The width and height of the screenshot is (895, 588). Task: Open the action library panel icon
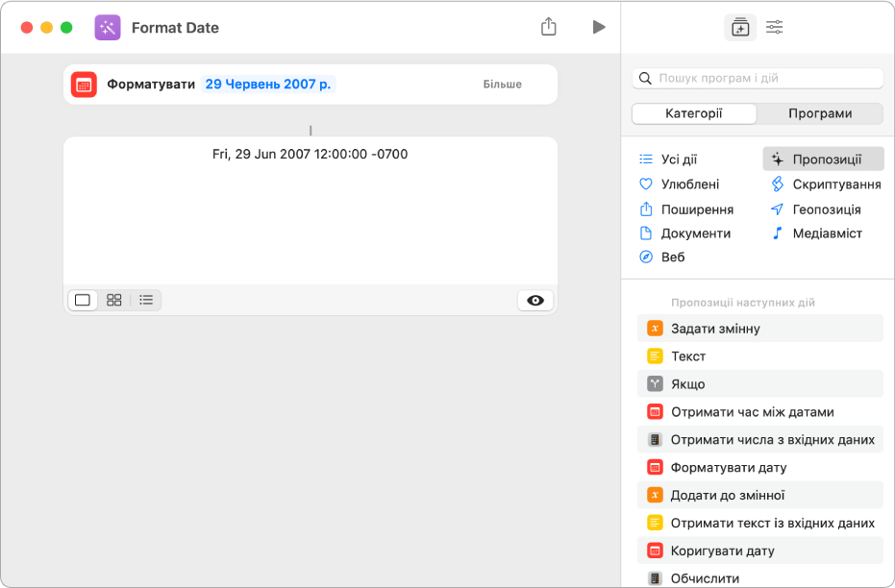pos(739,28)
